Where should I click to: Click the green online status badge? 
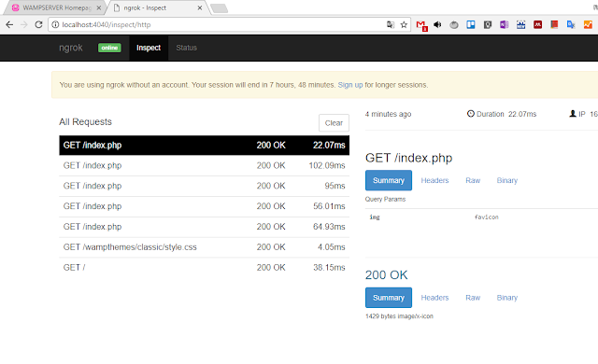[109, 48]
